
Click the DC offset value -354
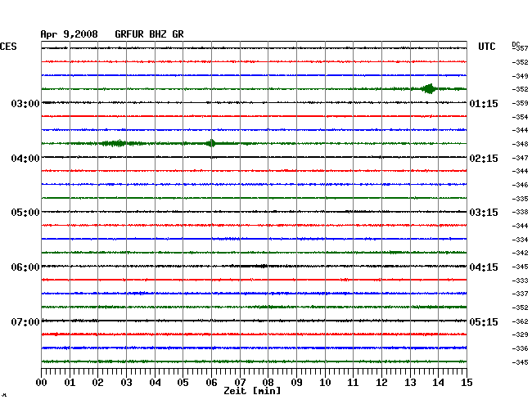(x=520, y=117)
